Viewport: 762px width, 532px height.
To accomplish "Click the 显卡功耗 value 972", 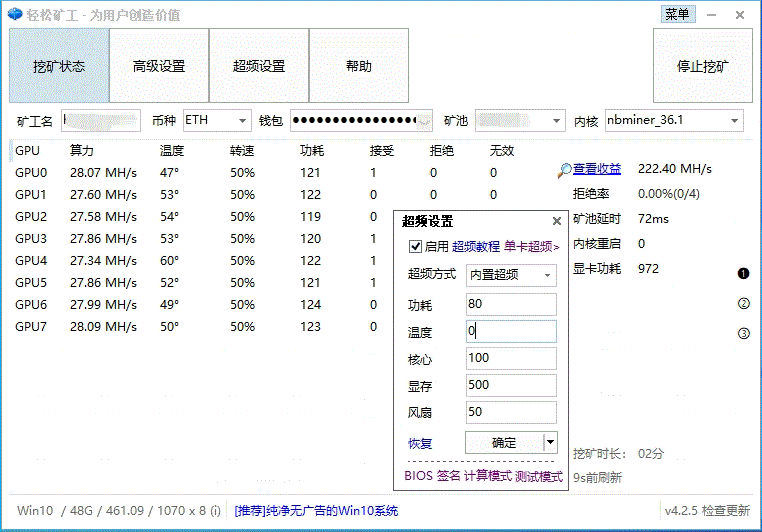I will pos(648,269).
